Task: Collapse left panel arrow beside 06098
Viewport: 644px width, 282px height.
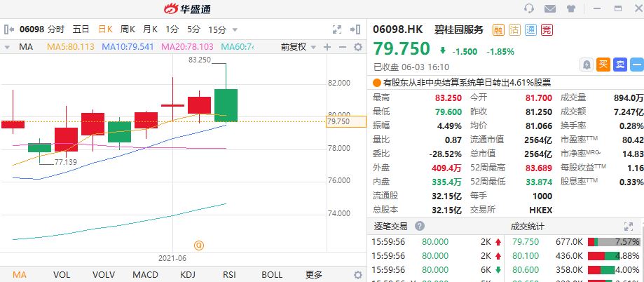Action: coord(9,29)
